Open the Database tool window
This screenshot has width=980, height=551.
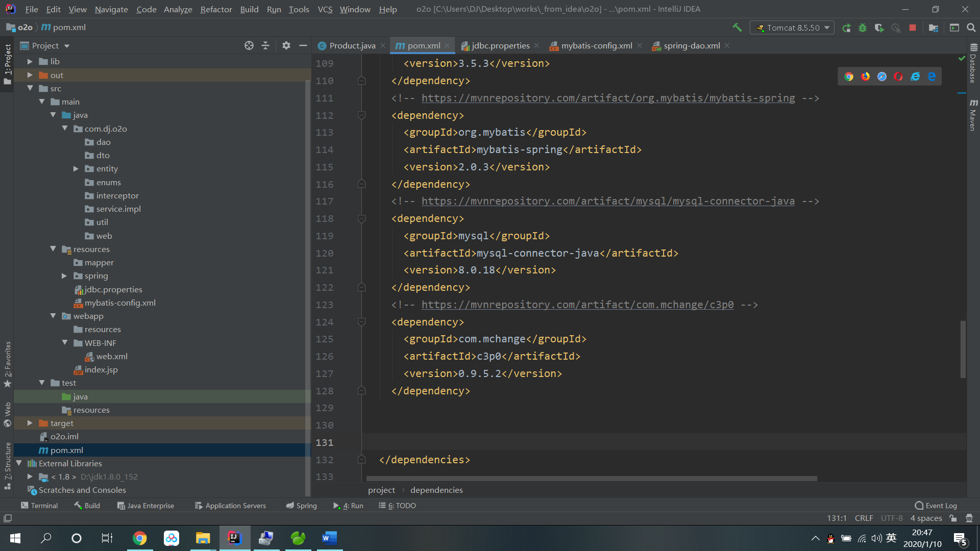[973, 64]
